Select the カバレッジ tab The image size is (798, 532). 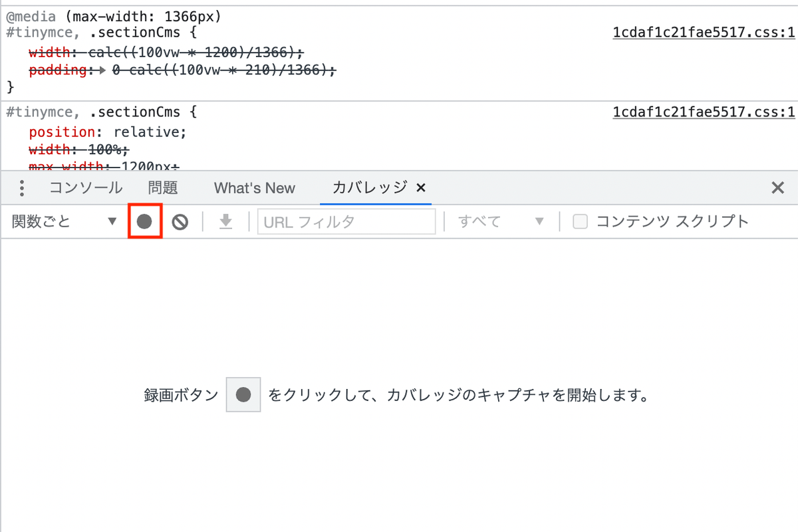368,188
